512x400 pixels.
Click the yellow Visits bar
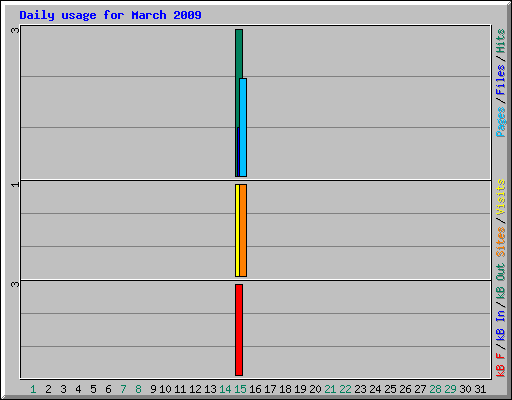pos(237,230)
